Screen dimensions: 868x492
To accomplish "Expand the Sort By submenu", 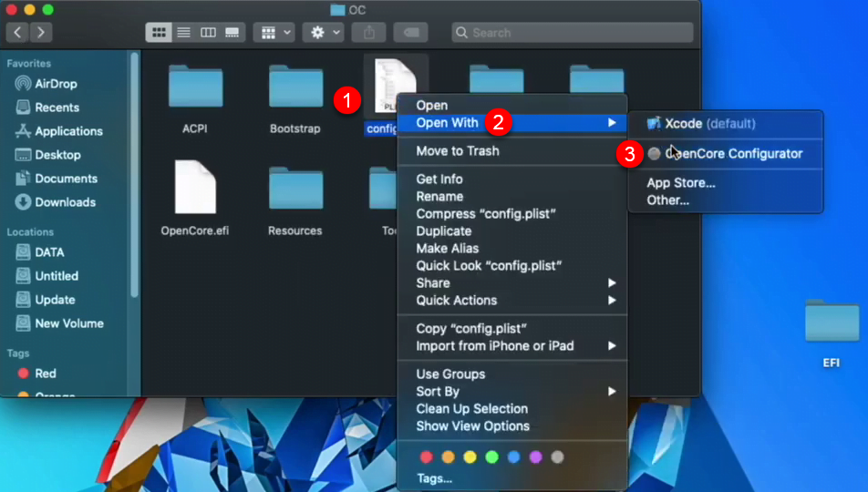I will click(512, 392).
